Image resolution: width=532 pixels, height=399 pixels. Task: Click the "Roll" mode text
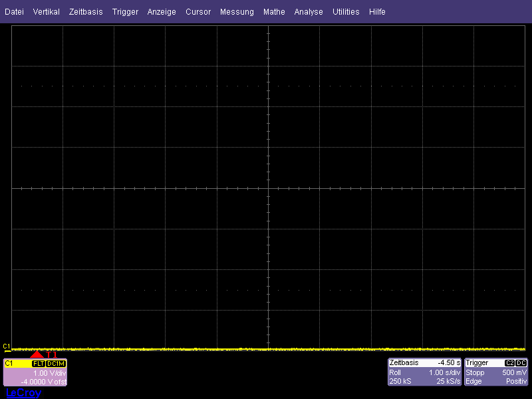395,372
